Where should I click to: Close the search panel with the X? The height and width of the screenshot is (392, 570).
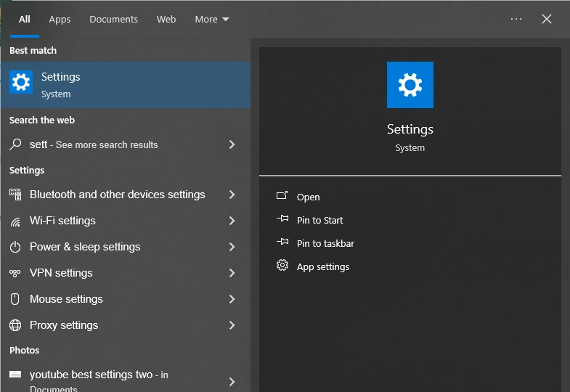click(x=546, y=19)
